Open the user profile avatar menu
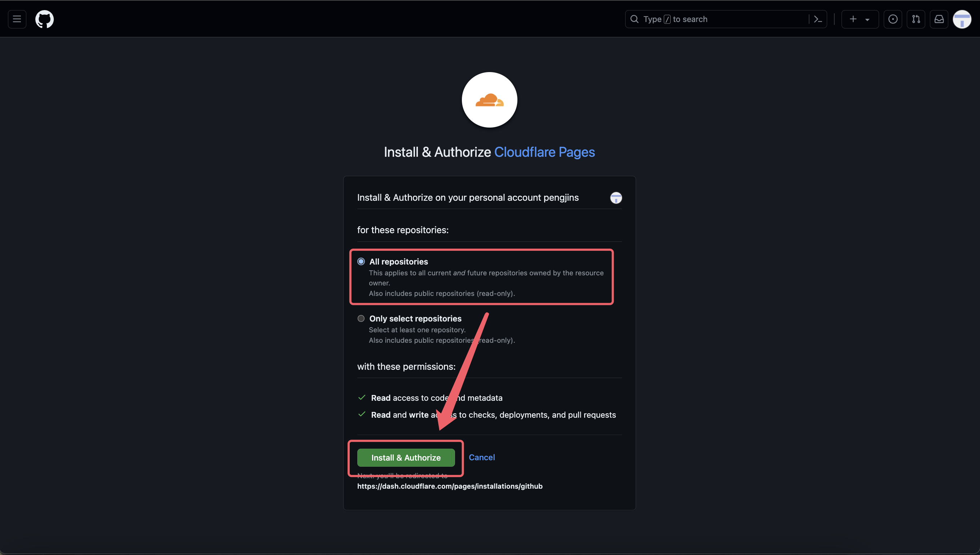The width and height of the screenshot is (980, 555). pos(962,19)
